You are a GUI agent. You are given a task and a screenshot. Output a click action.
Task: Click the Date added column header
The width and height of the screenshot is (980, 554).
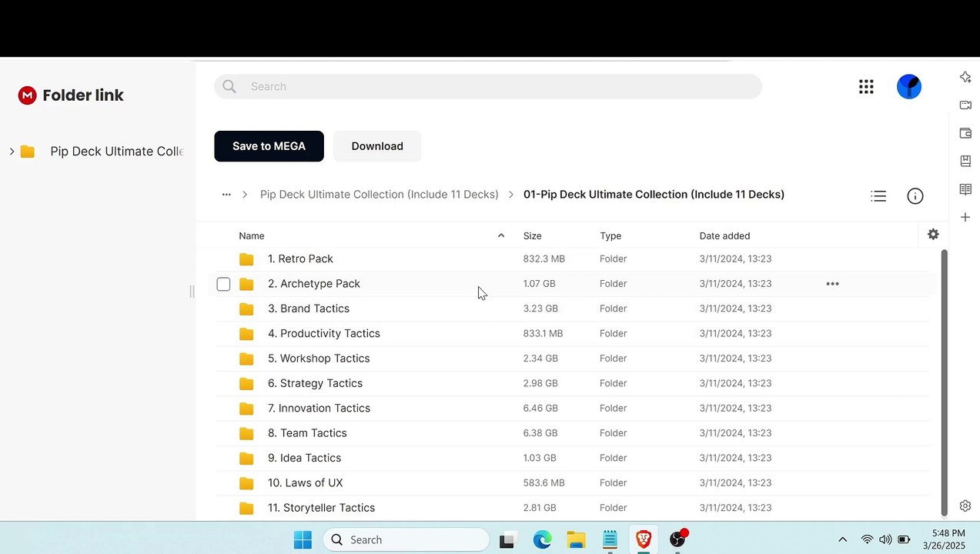pyautogui.click(x=724, y=236)
